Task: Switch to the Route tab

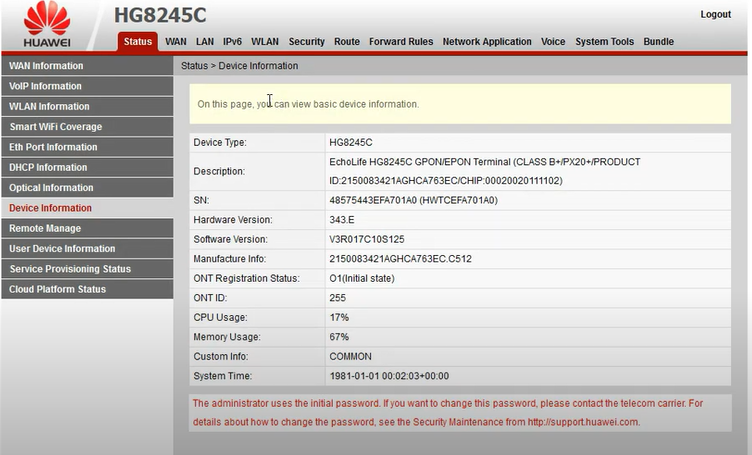Action: point(347,42)
